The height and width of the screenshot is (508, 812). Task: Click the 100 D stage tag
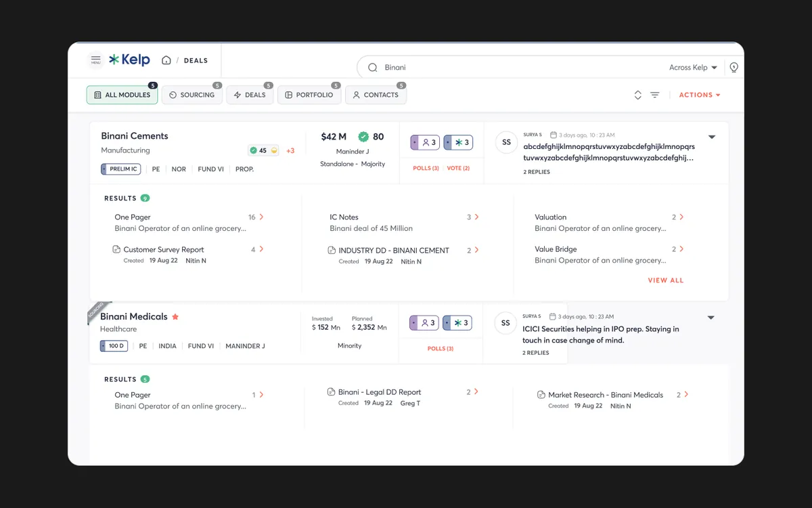(114, 346)
